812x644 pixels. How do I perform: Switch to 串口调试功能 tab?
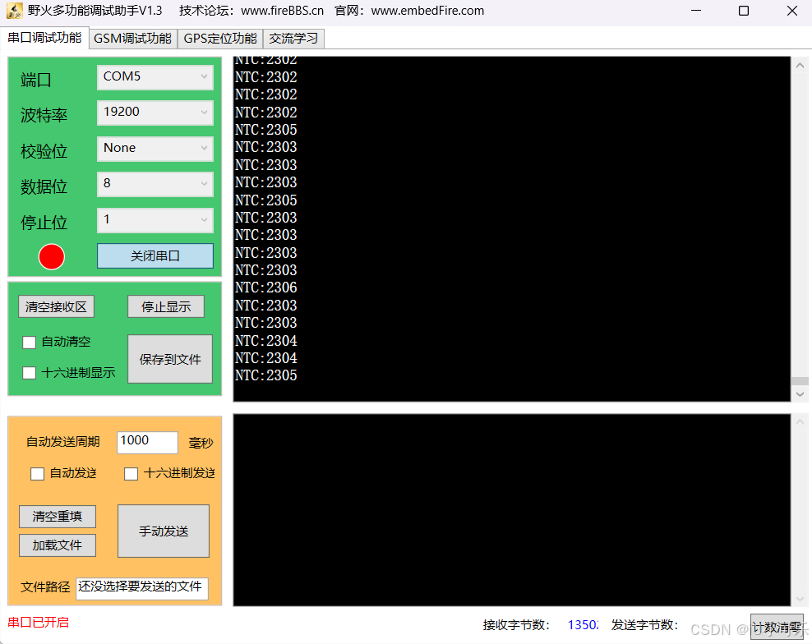click(x=44, y=38)
